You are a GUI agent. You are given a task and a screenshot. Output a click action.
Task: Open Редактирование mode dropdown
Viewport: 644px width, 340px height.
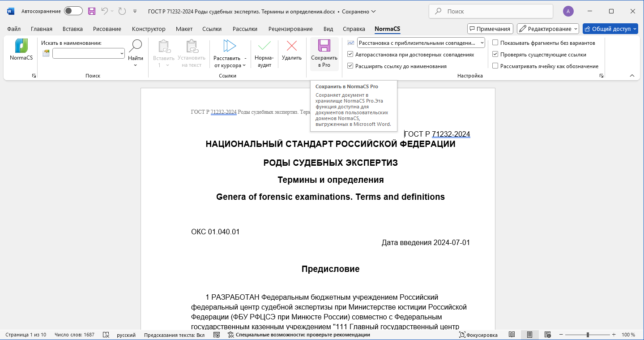point(548,29)
